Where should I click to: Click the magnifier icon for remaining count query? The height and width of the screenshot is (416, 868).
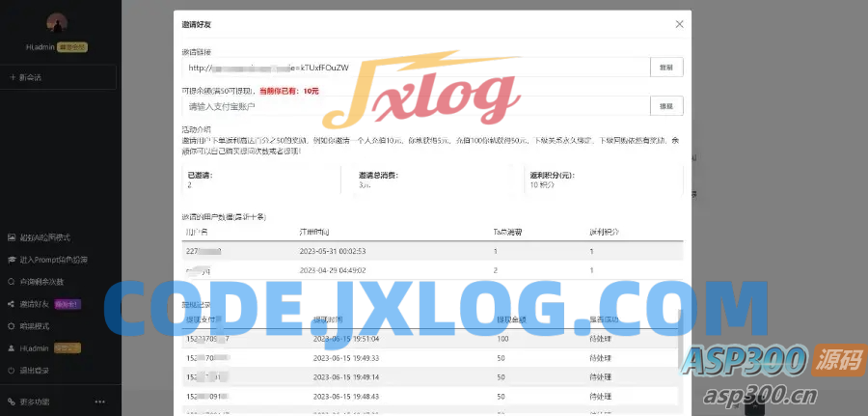(x=12, y=282)
